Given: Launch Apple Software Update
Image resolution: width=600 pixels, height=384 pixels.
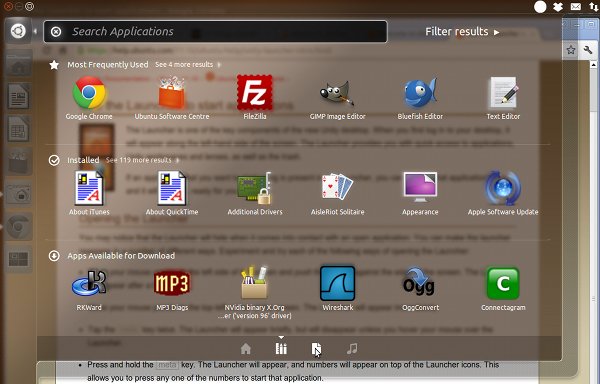Looking at the screenshot, I should coord(503,193).
